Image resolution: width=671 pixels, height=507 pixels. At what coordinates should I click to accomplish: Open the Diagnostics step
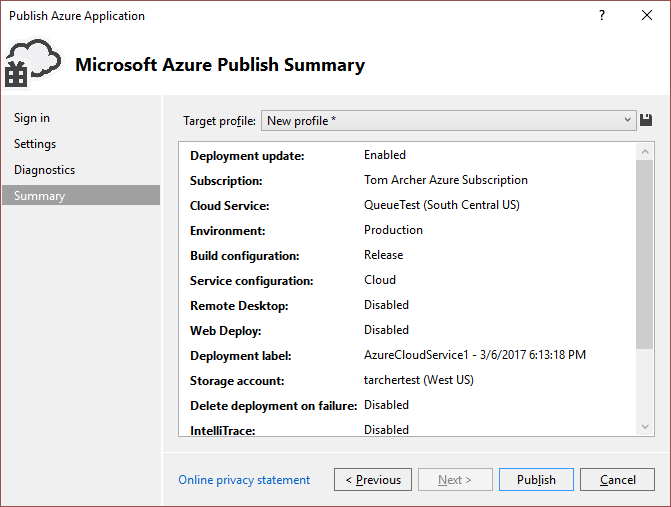(x=44, y=170)
